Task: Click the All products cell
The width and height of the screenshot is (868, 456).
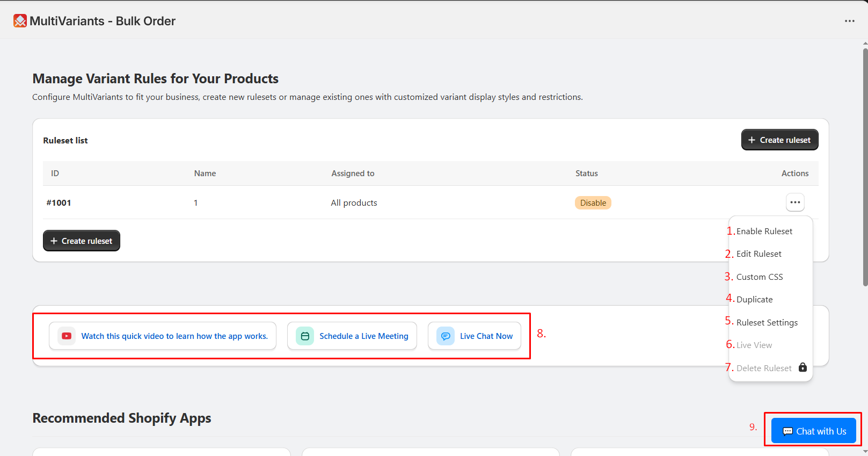Action: tap(354, 202)
